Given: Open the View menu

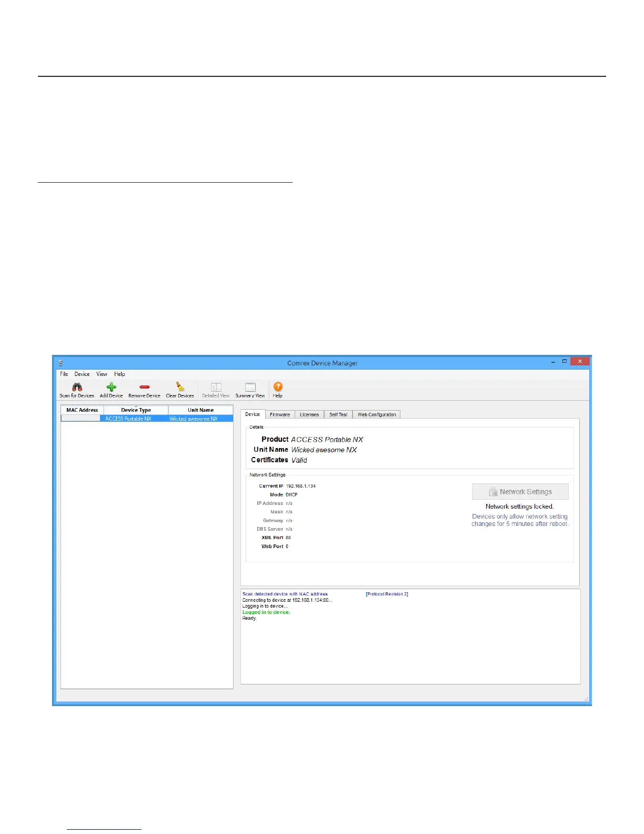Looking at the screenshot, I should pyautogui.click(x=102, y=374).
